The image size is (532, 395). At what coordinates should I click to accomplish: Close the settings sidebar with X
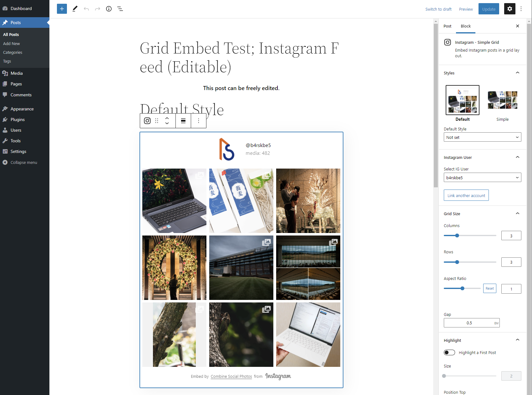[x=518, y=26]
